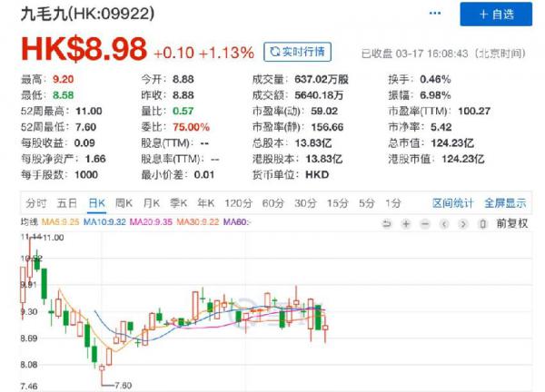Zoom in chart with plus icon

(x=406, y=224)
